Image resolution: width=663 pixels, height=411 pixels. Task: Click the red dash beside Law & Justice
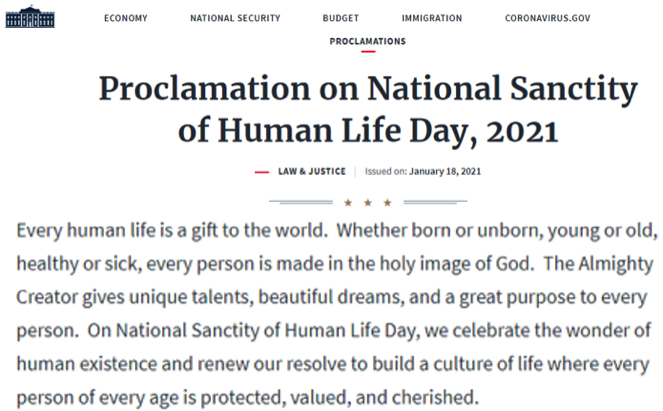(x=262, y=172)
